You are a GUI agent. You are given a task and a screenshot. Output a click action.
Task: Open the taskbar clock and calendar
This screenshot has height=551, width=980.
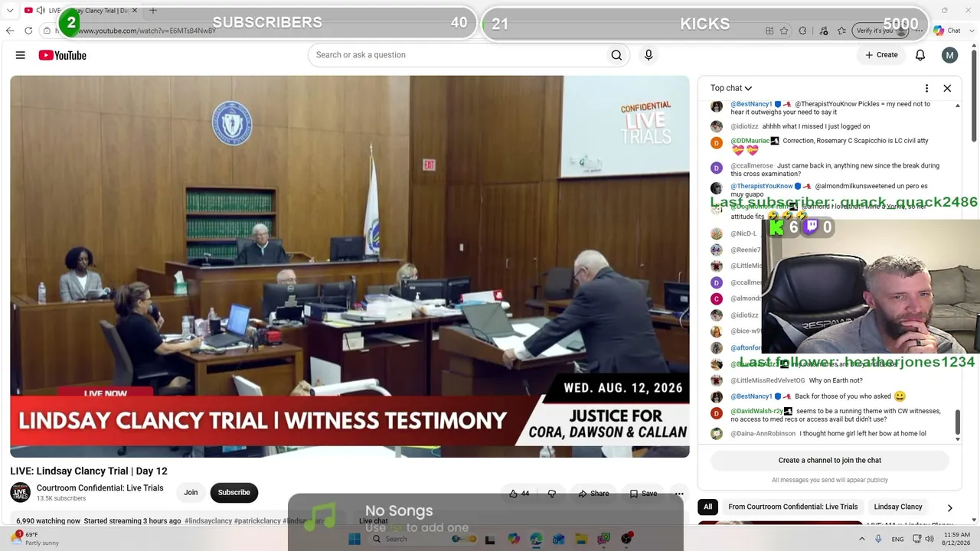tap(957, 539)
